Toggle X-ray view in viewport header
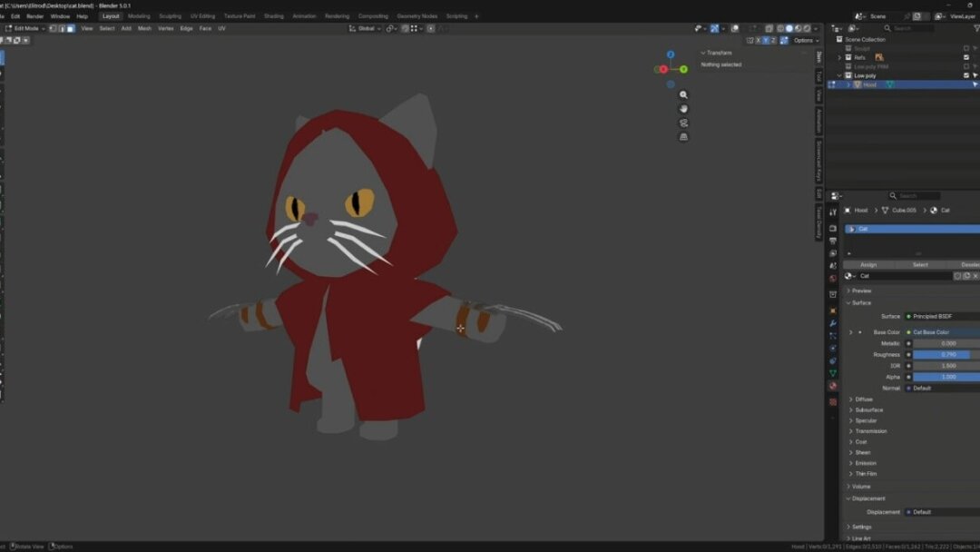 (x=768, y=28)
